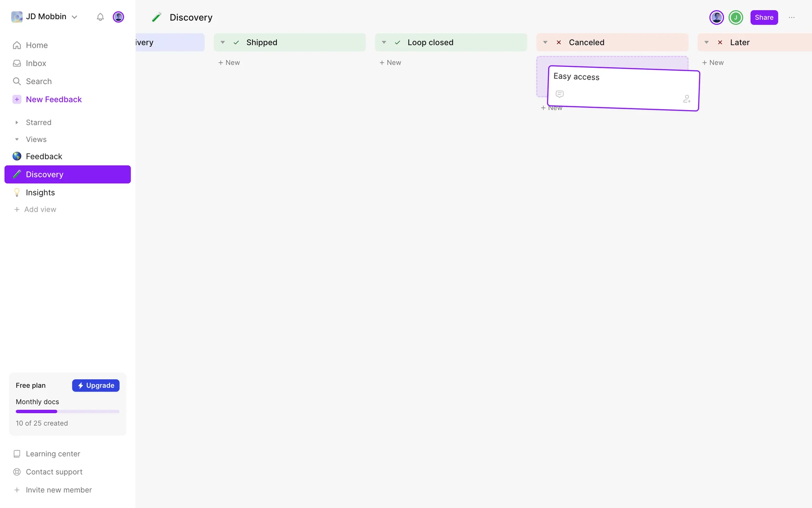The width and height of the screenshot is (812, 508).
Task: Click assign person icon on Easy access card
Action: [687, 99]
